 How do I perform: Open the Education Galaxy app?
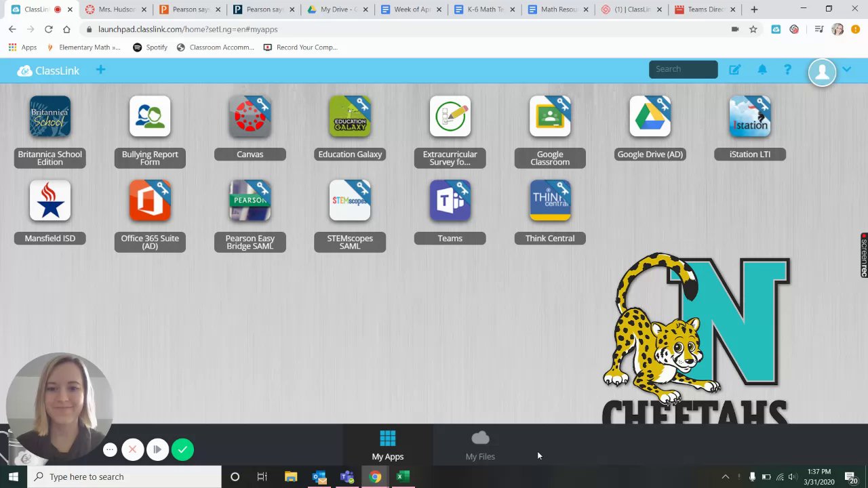coord(350,117)
